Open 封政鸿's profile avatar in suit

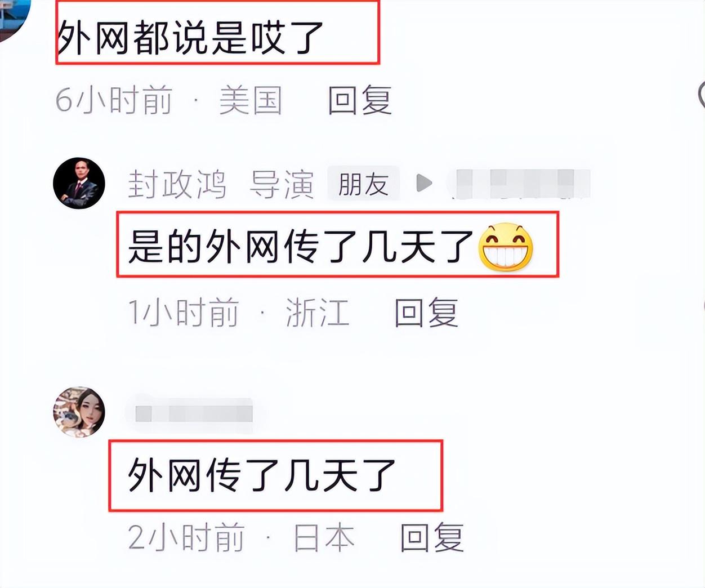coord(79,183)
